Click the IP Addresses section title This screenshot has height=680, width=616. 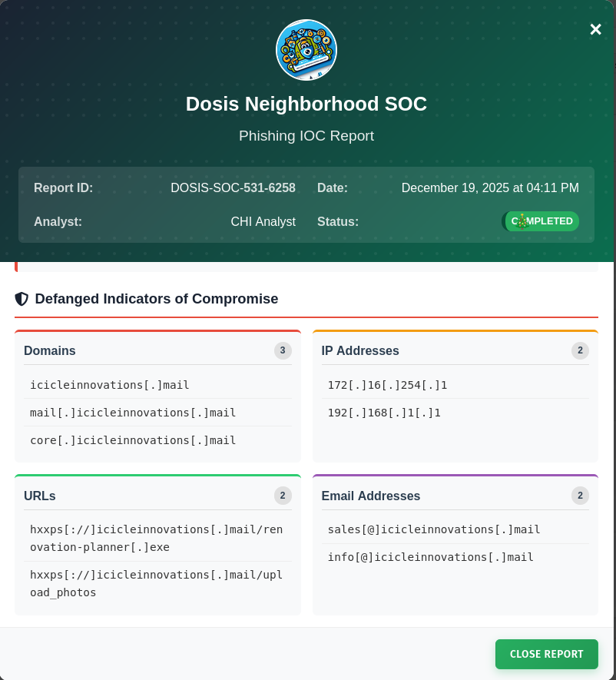pyautogui.click(x=360, y=350)
